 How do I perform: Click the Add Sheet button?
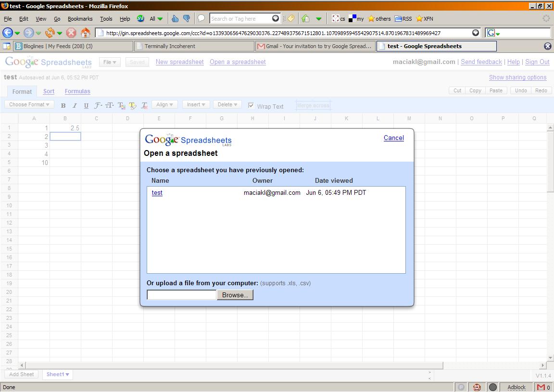(x=22, y=375)
